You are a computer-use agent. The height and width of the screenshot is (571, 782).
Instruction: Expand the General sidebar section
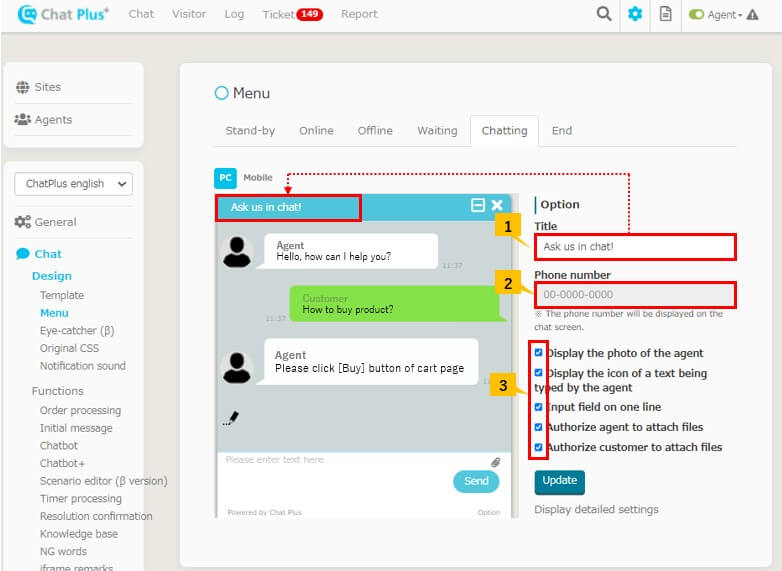click(x=55, y=222)
